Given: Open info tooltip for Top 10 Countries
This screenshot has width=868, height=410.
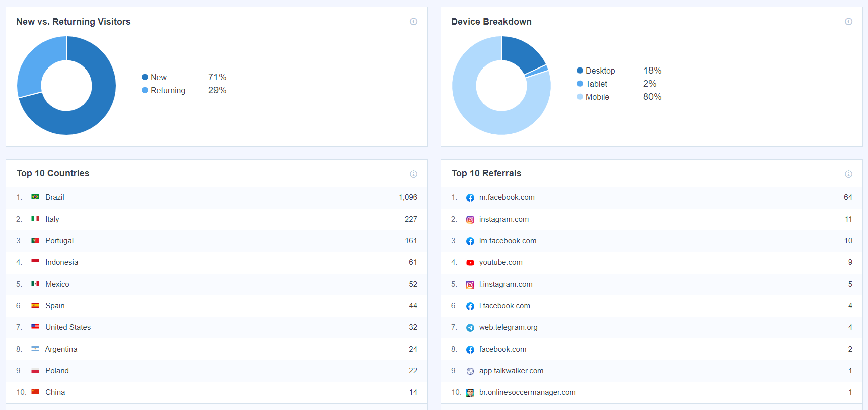Looking at the screenshot, I should pyautogui.click(x=413, y=174).
